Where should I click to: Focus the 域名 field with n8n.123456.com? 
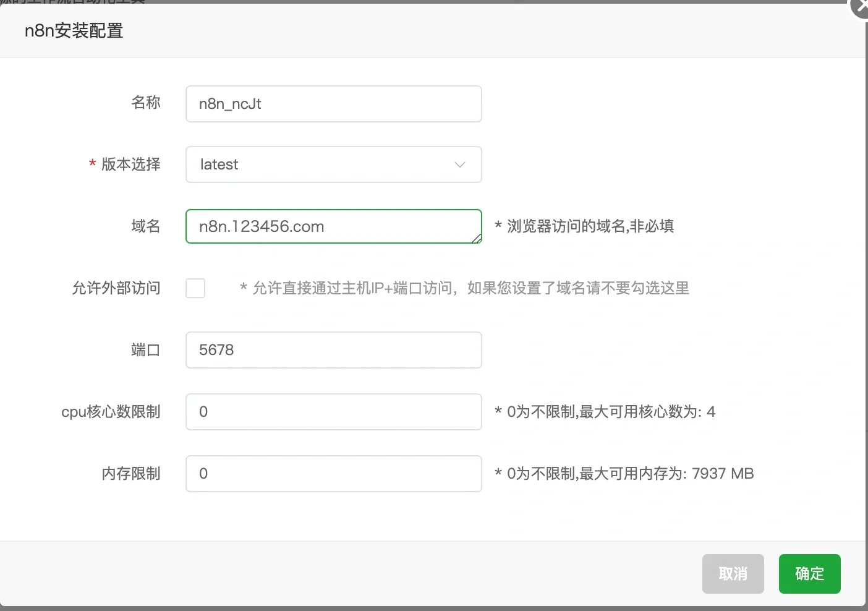coord(333,226)
